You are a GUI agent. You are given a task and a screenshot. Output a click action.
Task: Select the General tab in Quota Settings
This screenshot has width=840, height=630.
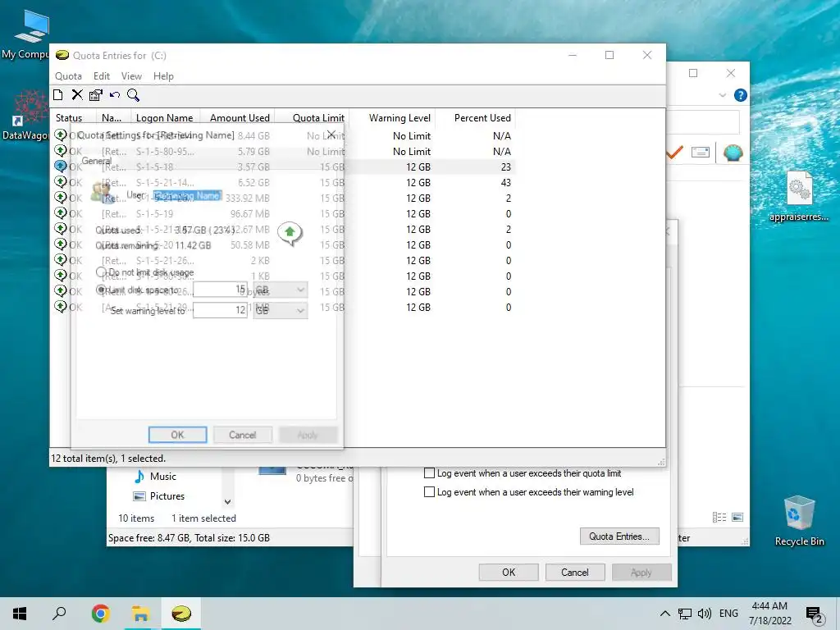point(97,161)
